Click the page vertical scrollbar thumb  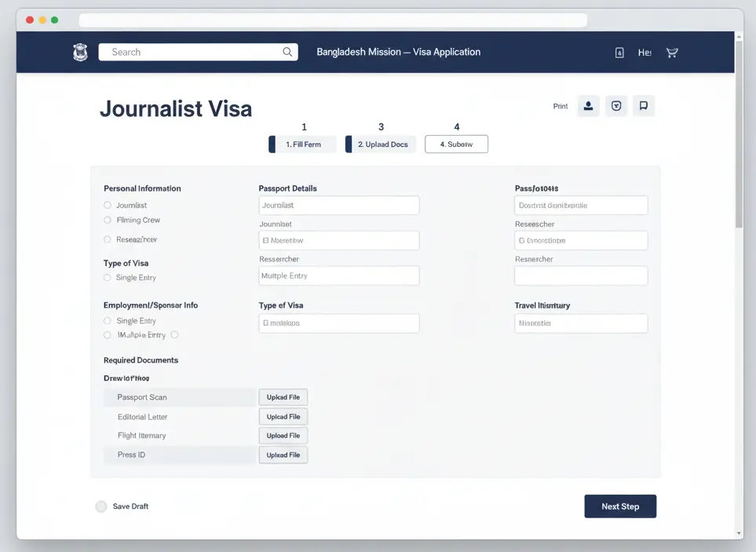(740, 134)
